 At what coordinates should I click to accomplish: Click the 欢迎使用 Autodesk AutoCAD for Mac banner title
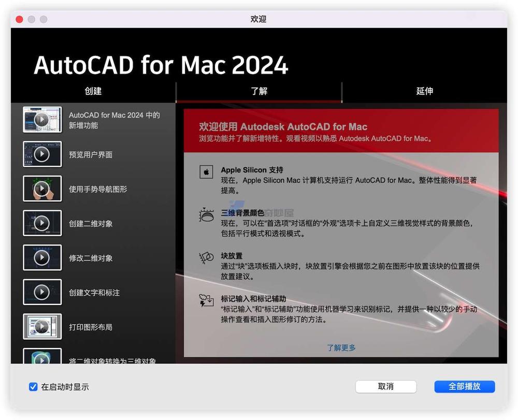coord(283,127)
